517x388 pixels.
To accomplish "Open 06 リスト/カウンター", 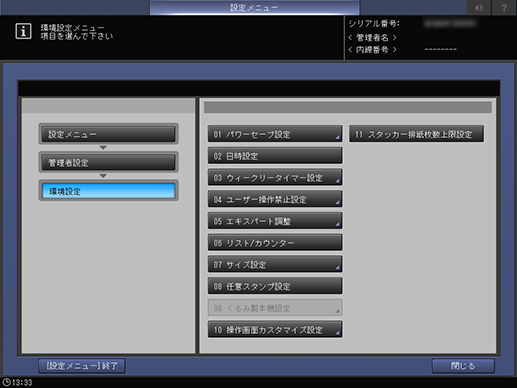I will click(x=275, y=242).
